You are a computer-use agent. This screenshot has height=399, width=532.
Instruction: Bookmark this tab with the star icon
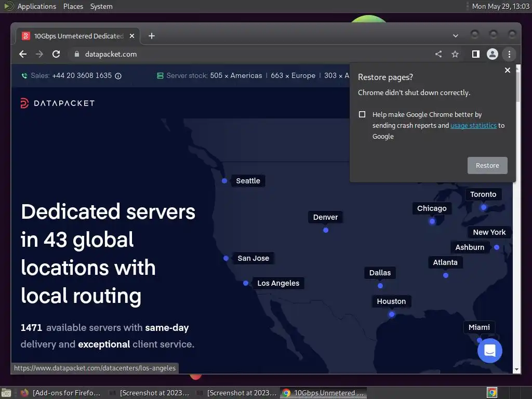455,54
